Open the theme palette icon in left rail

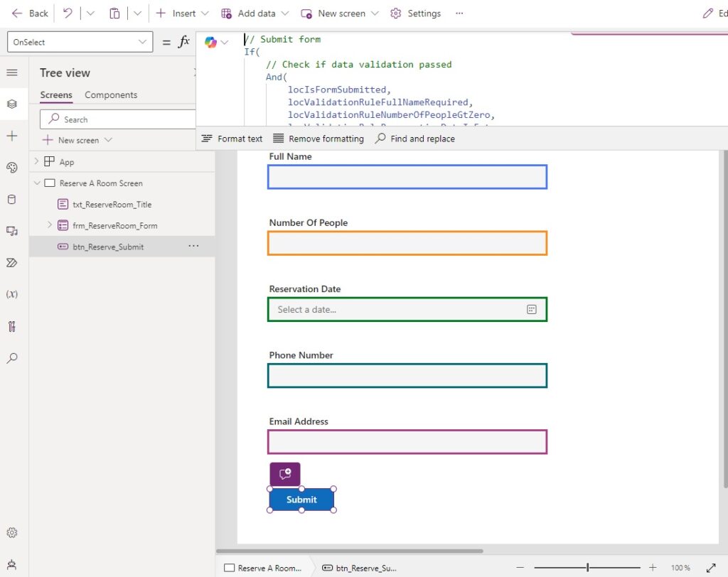(x=12, y=168)
